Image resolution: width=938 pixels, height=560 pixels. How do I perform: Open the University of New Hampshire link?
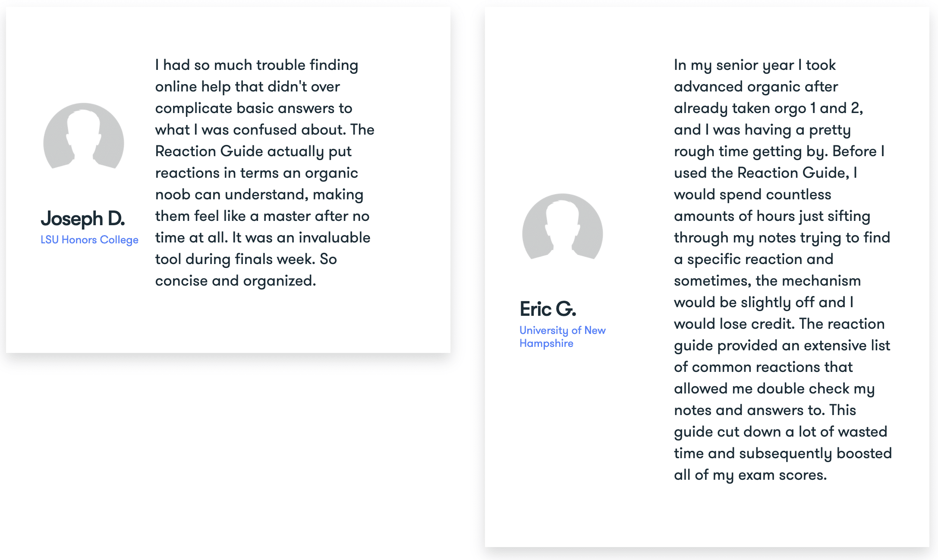[x=562, y=337]
